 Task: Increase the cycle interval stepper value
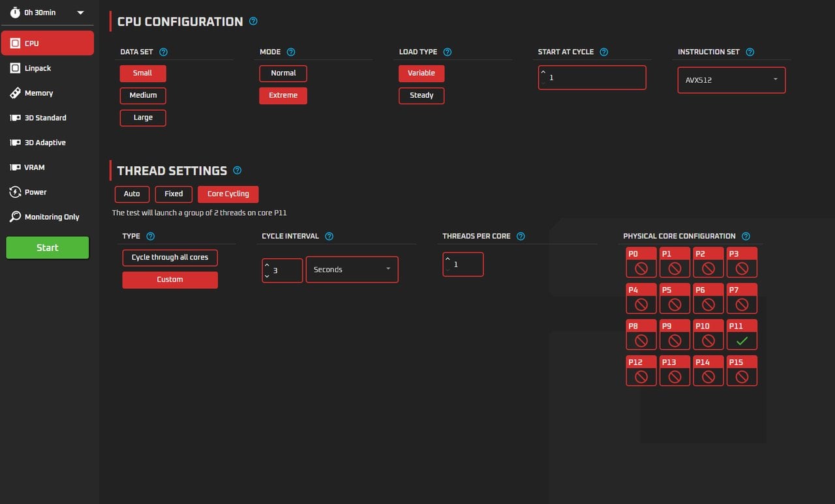pos(266,265)
